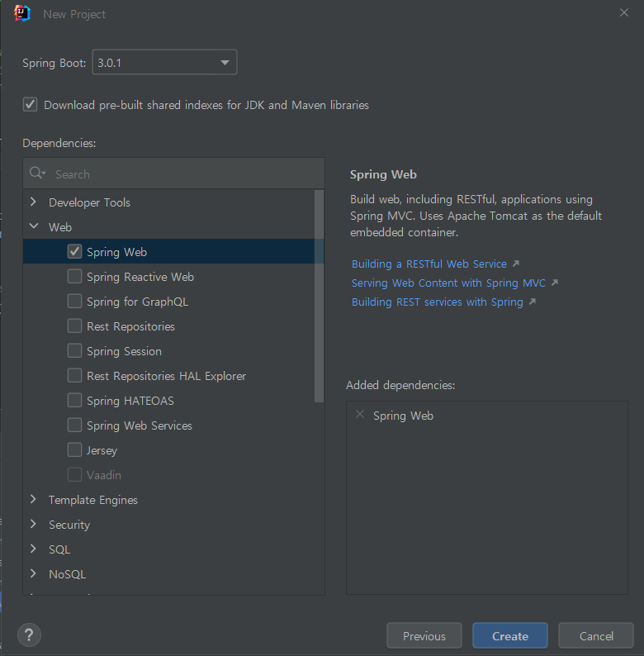Click external arrow icon beside Building a RESTful Web Service
Viewport: 644px width, 656px height.
pos(516,264)
